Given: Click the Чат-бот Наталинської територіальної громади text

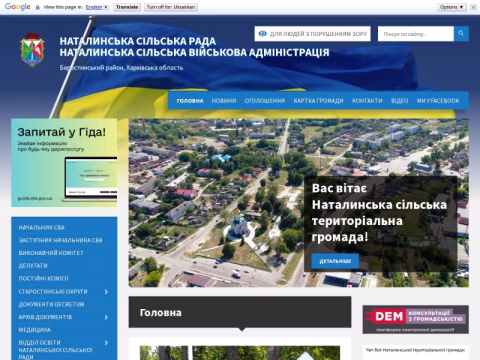Looking at the screenshot, I should [x=415, y=350].
